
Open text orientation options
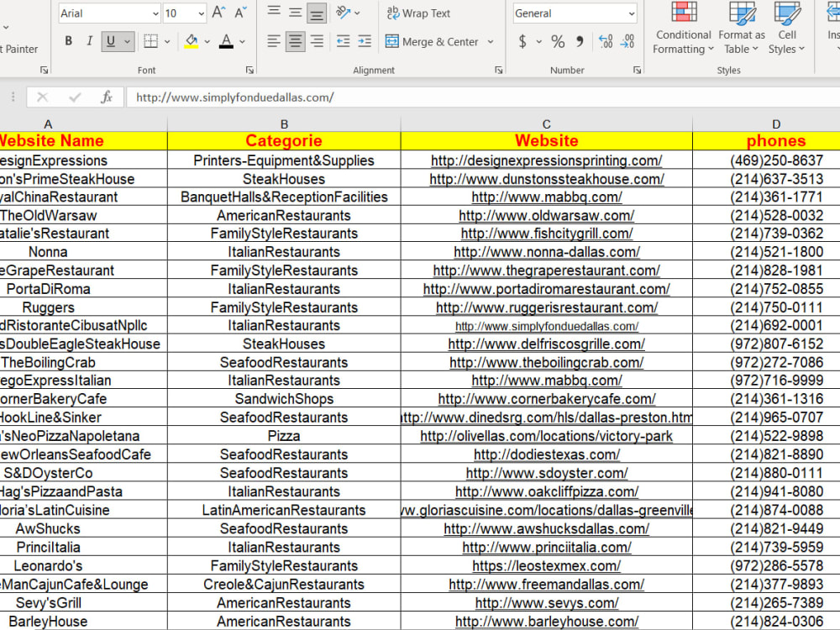point(347,13)
